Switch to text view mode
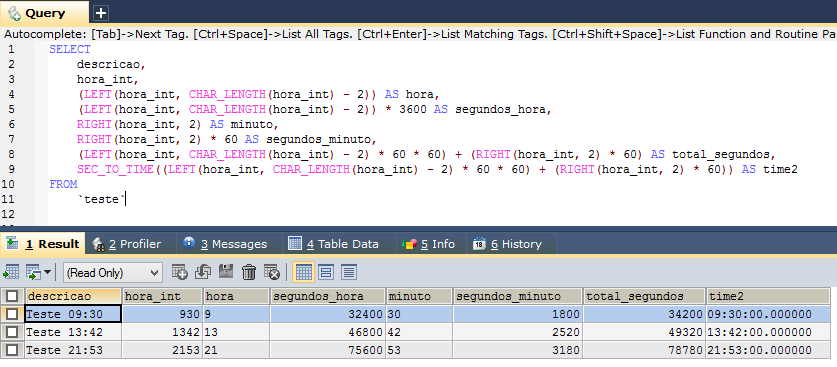The width and height of the screenshot is (837, 367). coord(349,273)
